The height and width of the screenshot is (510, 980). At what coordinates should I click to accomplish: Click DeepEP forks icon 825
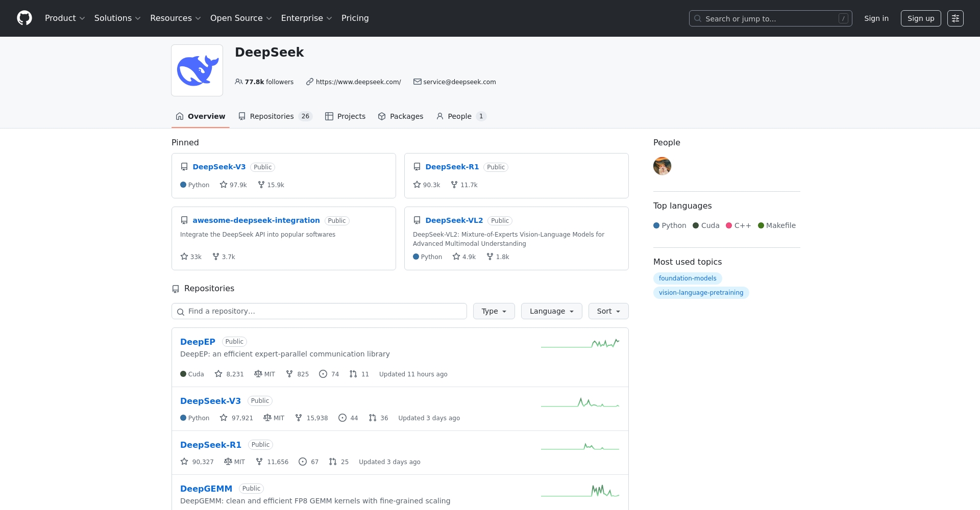click(289, 374)
